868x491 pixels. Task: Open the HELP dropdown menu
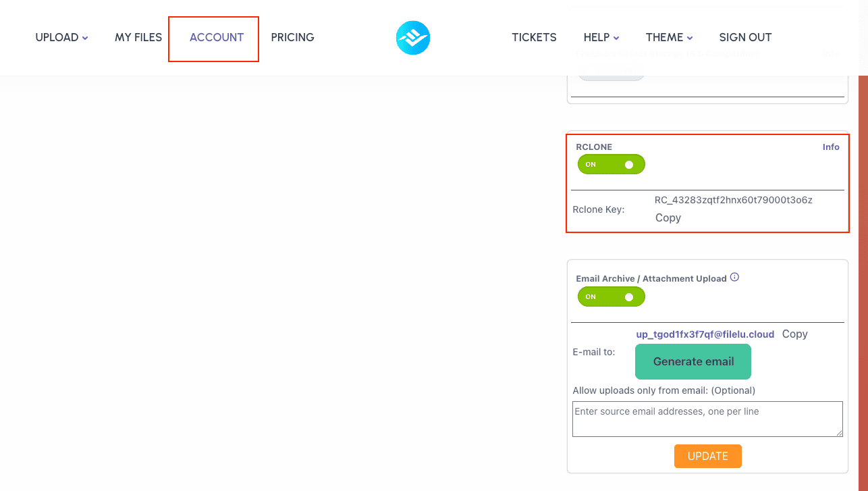(x=601, y=38)
